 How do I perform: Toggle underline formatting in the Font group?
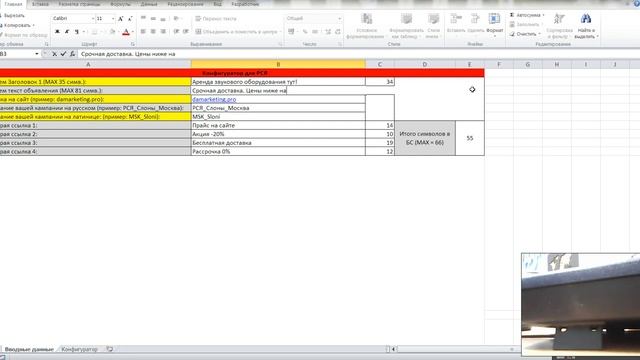click(x=76, y=31)
